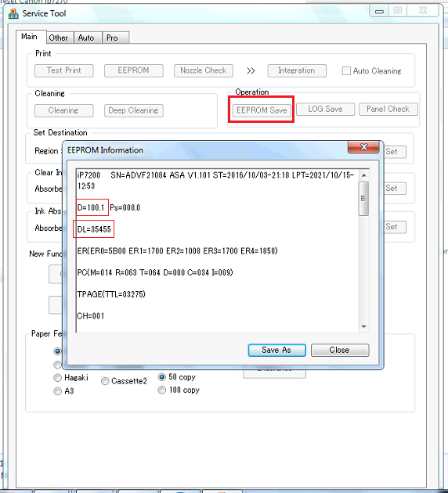Click the Service Tool app icon in title bar
The image size is (448, 493).
[13, 13]
